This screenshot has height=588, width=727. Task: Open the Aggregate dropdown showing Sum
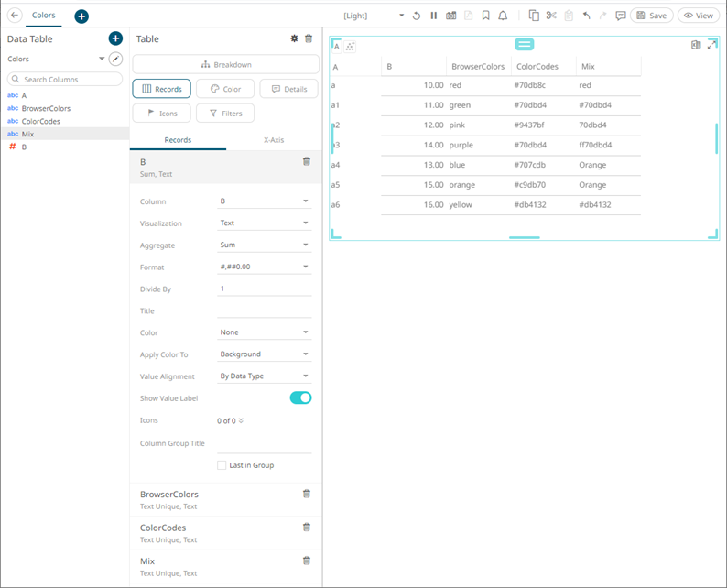tap(265, 245)
